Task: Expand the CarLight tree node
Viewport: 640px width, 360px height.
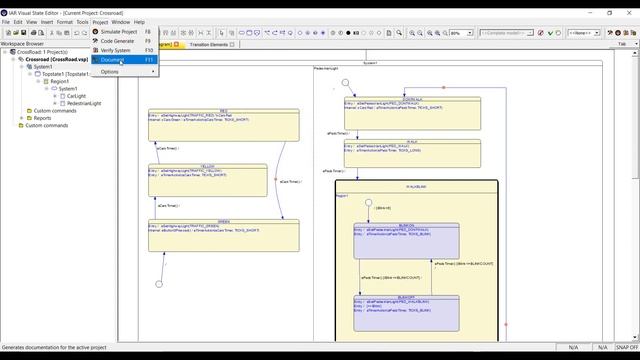Action: point(55,96)
